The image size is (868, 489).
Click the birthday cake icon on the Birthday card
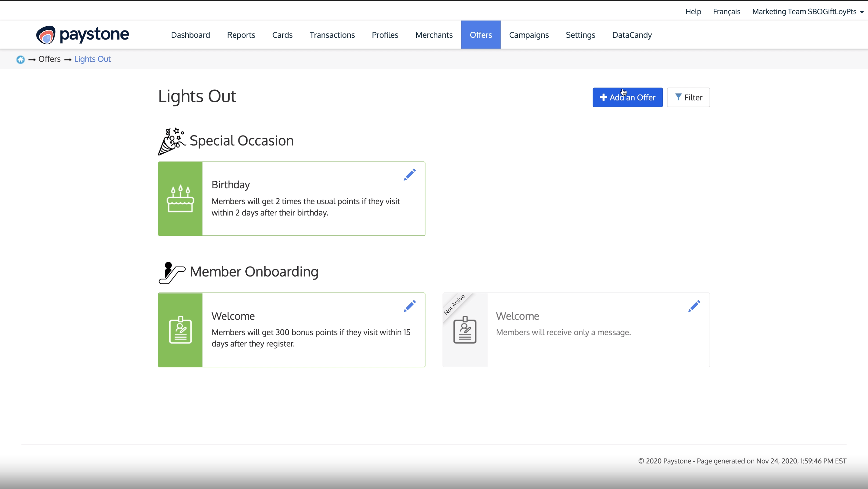click(180, 199)
